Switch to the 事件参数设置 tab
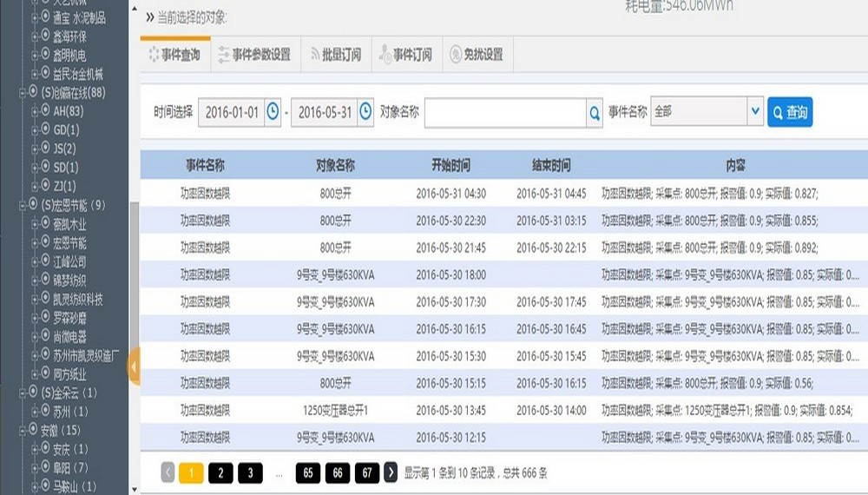 click(254, 55)
